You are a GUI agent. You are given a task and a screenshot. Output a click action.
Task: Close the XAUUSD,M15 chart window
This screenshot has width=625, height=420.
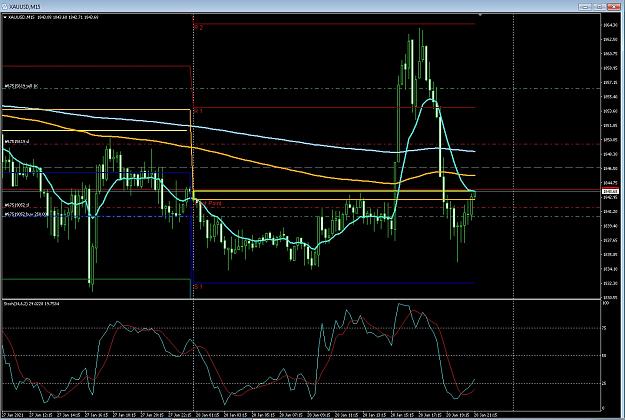click(x=613, y=6)
